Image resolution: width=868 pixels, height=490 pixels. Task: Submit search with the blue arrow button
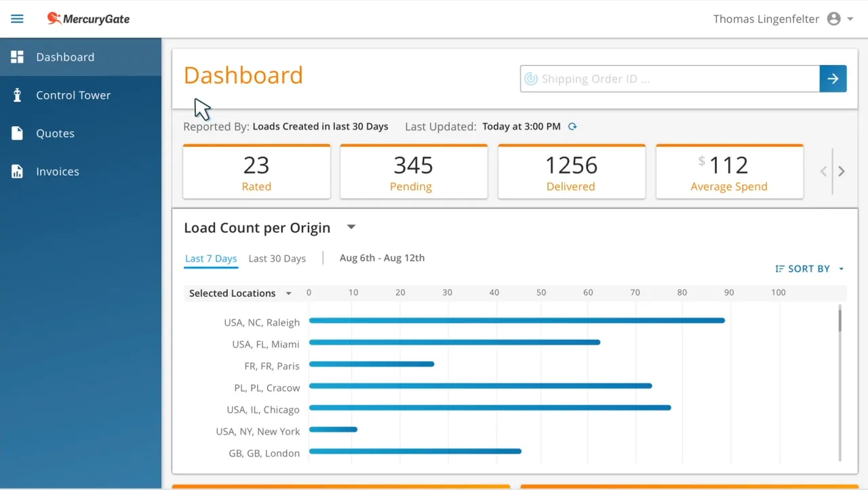pyautogui.click(x=833, y=79)
